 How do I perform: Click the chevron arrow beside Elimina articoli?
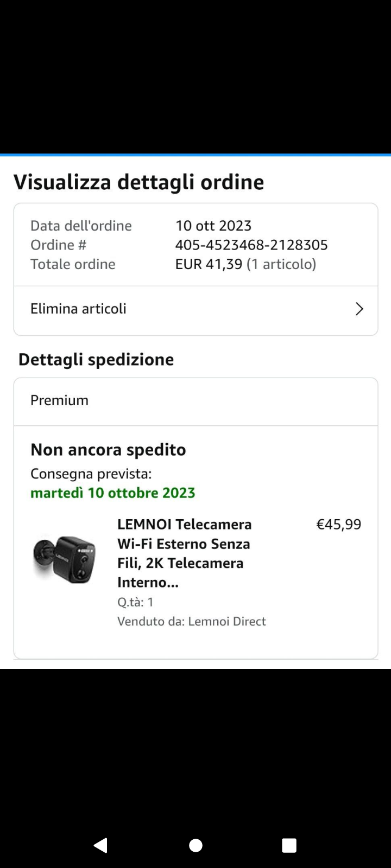[x=359, y=309]
